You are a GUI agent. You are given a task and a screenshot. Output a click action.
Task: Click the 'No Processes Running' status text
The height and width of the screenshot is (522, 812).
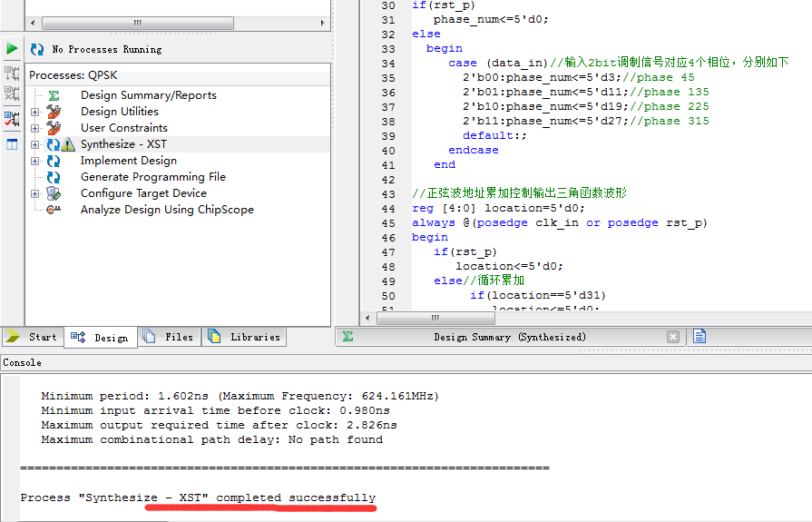(107, 49)
